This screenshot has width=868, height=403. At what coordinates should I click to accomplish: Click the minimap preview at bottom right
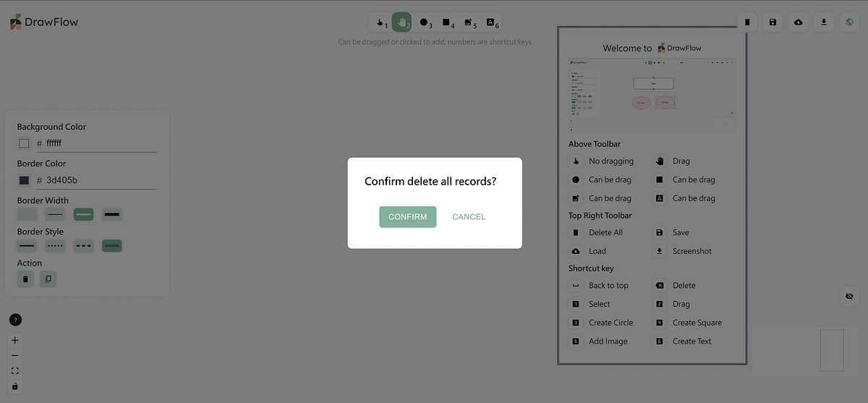[805, 352]
